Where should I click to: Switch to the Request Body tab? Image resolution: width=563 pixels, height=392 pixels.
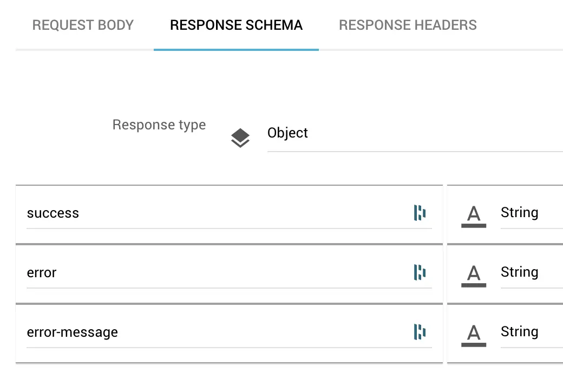tap(83, 25)
